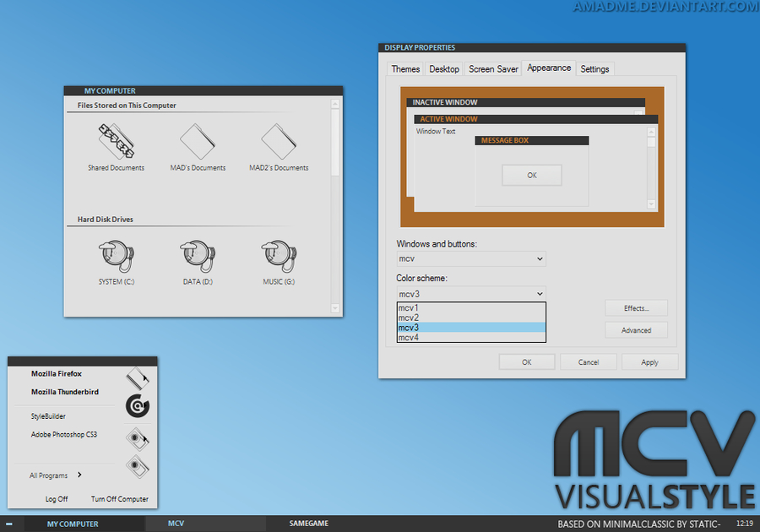Select the Appearance tab
The image size is (760, 532).
549,68
